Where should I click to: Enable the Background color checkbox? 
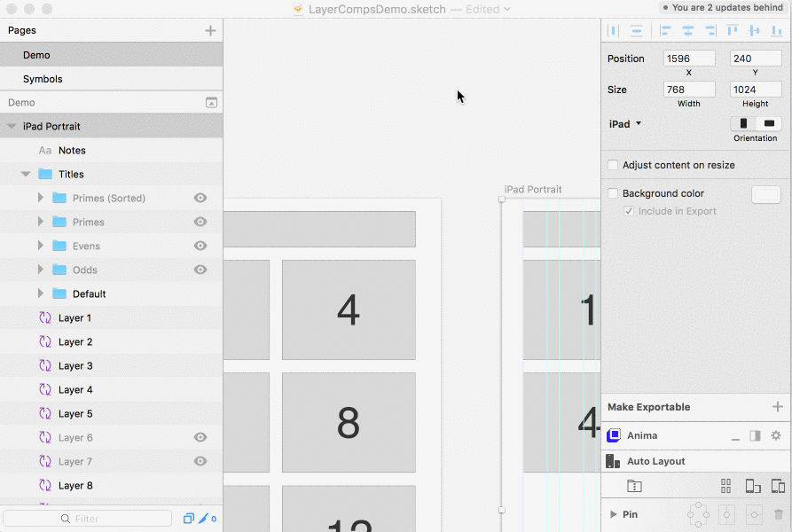pyautogui.click(x=613, y=193)
